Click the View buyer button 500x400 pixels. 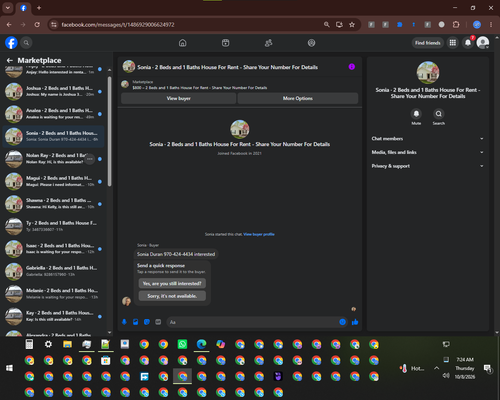(x=179, y=98)
